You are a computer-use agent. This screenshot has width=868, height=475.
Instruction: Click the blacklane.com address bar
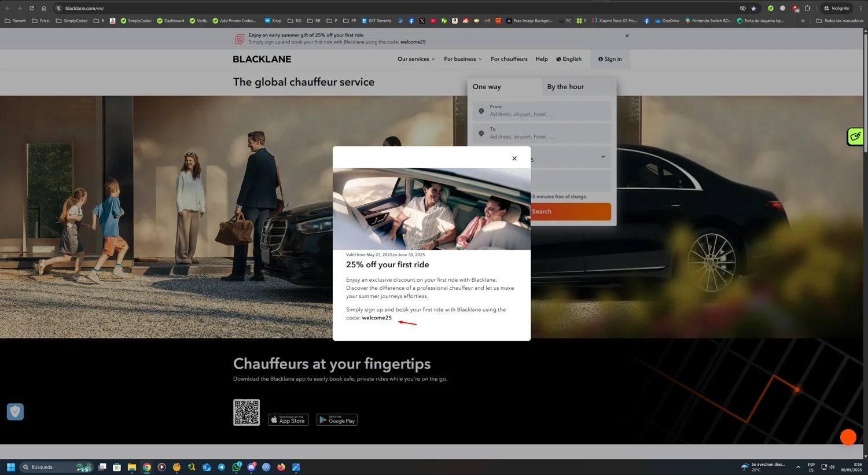[x=393, y=8]
